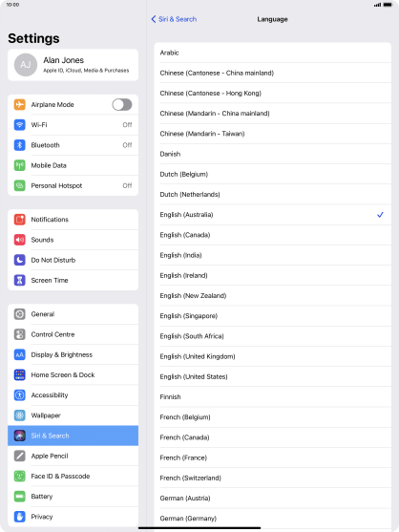Toggle Airplane Mode switch
Viewport: 399px width, 532px height.
pos(122,104)
